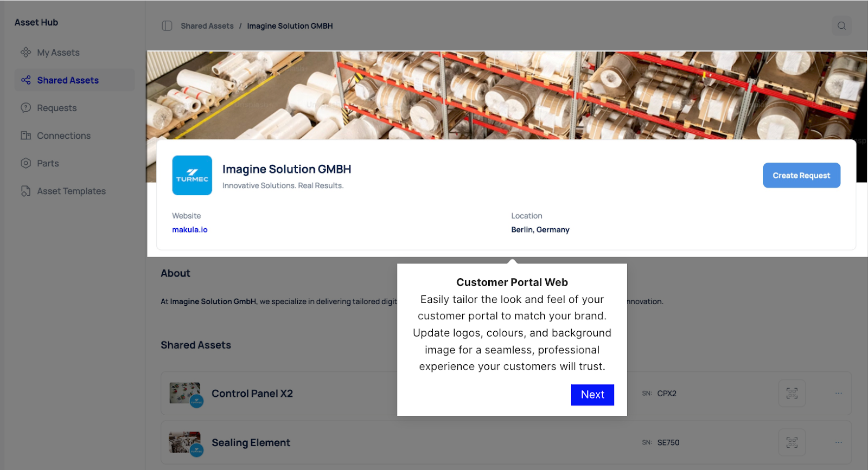Select Sealing Element asset name

pyautogui.click(x=251, y=443)
